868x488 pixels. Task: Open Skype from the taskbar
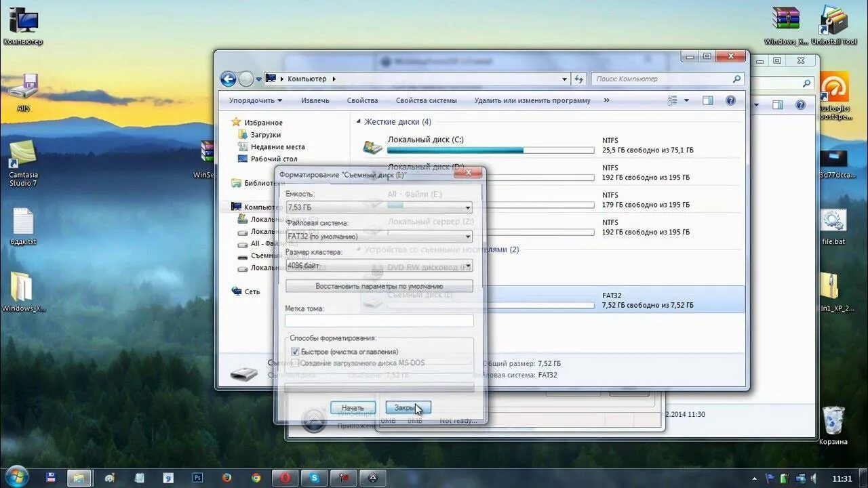315,477
